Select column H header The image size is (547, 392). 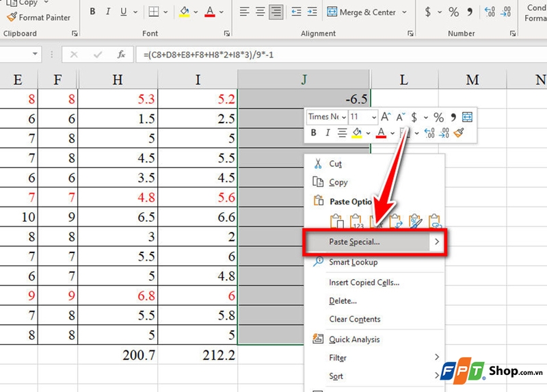click(x=118, y=79)
